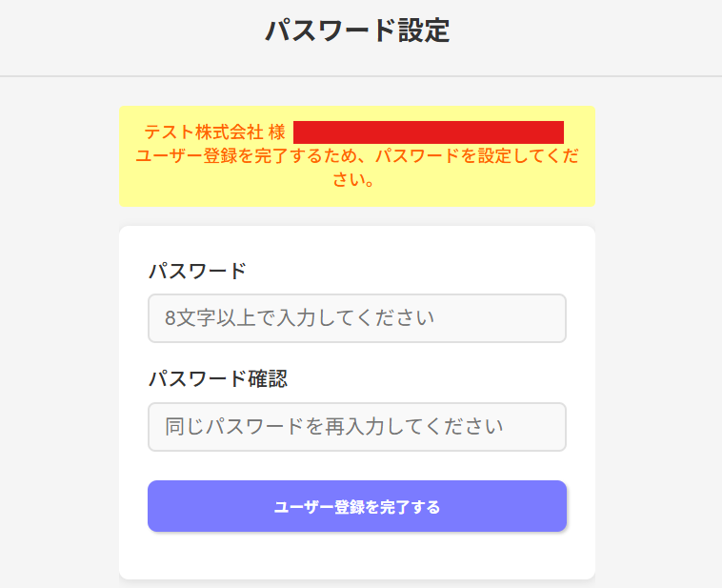722x588 pixels.
Task: Click the パスワード設定 page heading
Action: (x=357, y=30)
